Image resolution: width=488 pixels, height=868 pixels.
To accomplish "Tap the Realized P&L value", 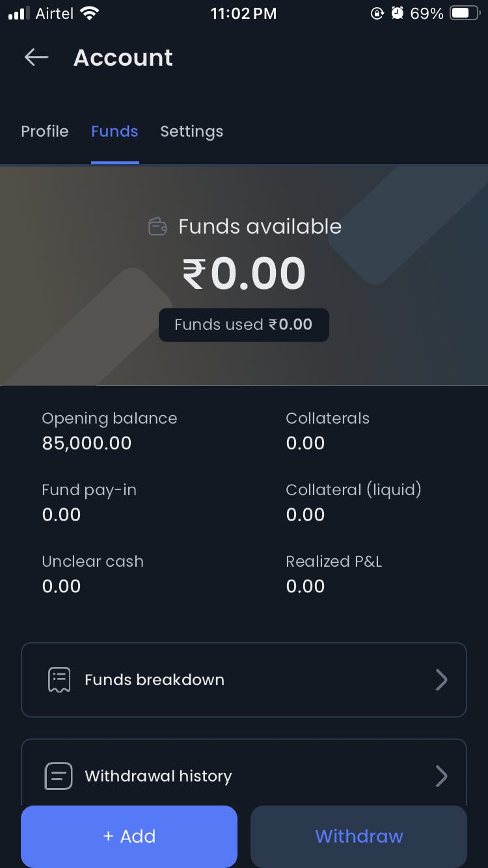I will (305, 586).
